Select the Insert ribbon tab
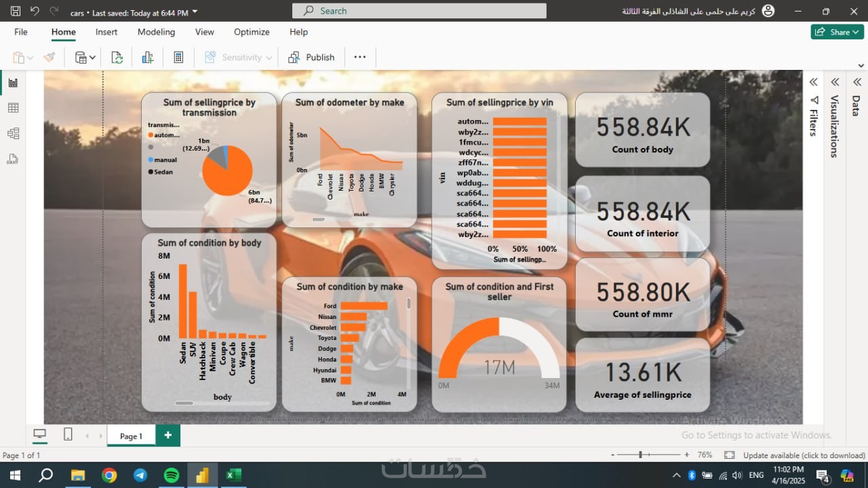This screenshot has height=488, width=868. [x=106, y=32]
